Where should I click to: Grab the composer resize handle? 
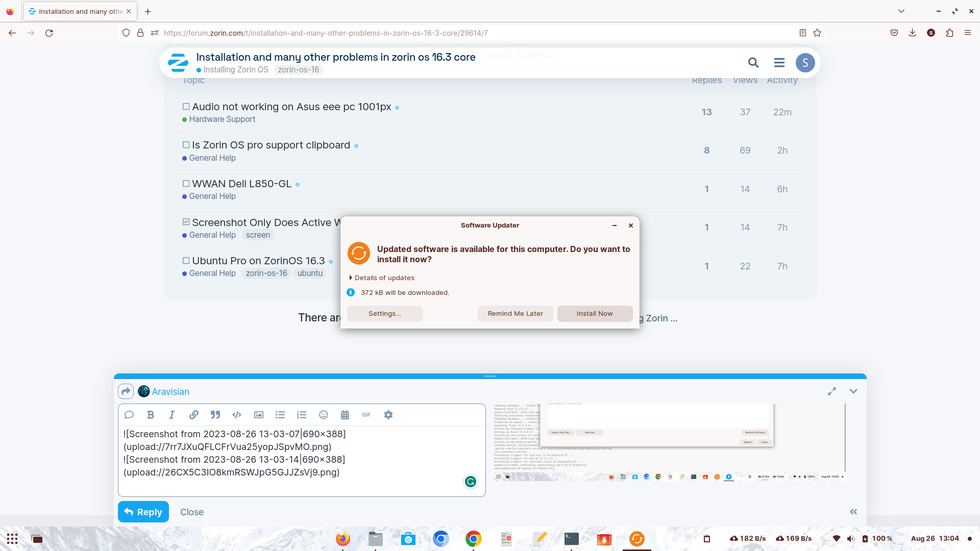[x=489, y=376]
